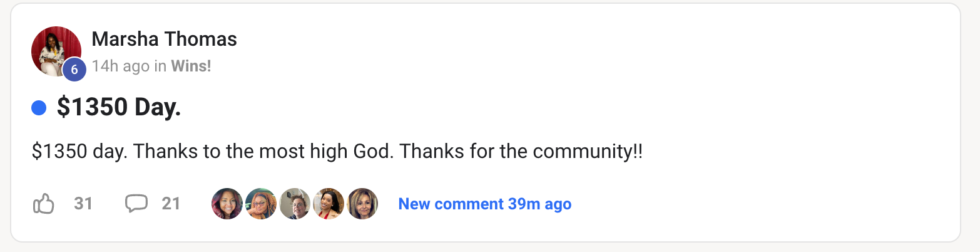
Task: Click the post text thanking the community
Action: [x=337, y=152]
